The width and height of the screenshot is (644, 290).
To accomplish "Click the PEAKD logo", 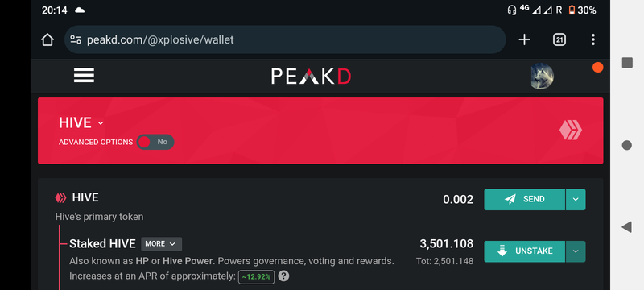I will 311,77.
